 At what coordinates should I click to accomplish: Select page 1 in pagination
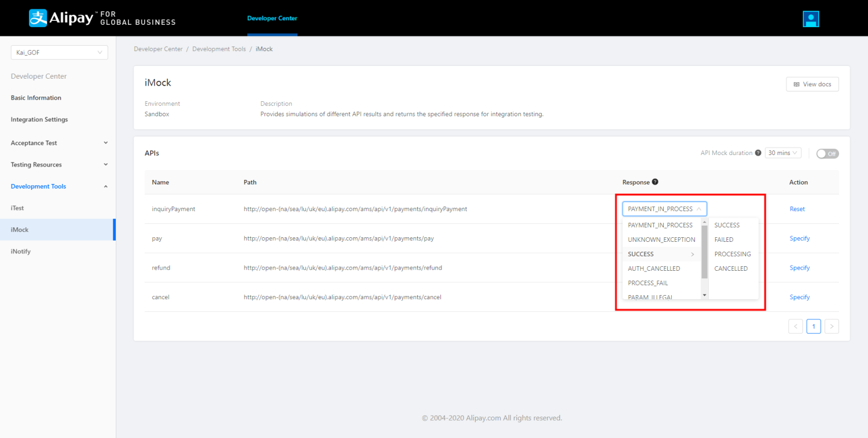[x=814, y=326]
